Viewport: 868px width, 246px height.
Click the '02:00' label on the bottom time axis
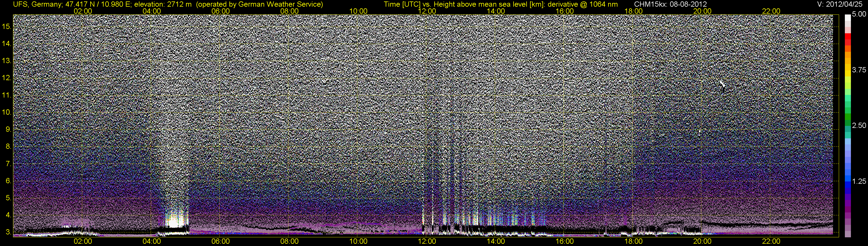click(x=83, y=241)
